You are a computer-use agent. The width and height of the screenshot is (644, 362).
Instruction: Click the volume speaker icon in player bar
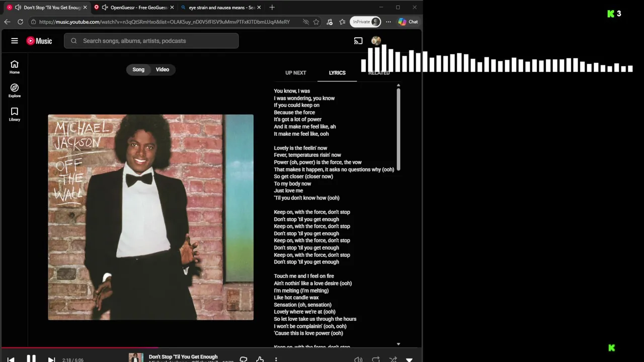coord(358,359)
